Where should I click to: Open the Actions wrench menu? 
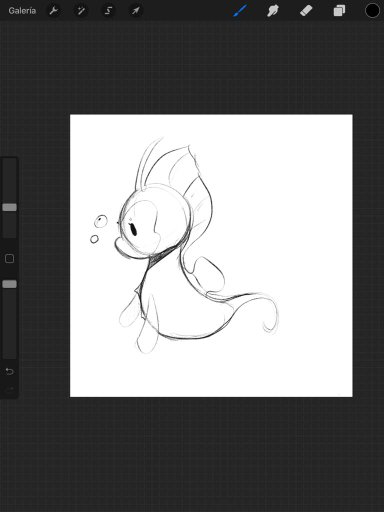coord(53,11)
